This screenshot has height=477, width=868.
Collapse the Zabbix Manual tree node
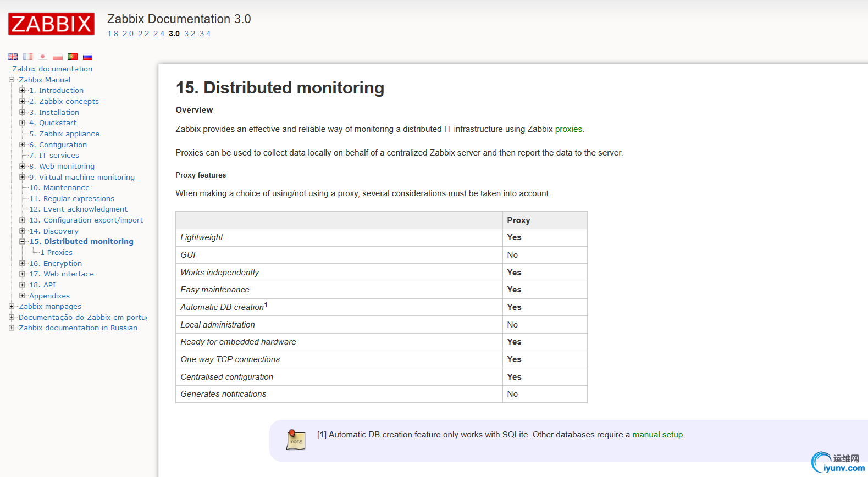tap(12, 80)
